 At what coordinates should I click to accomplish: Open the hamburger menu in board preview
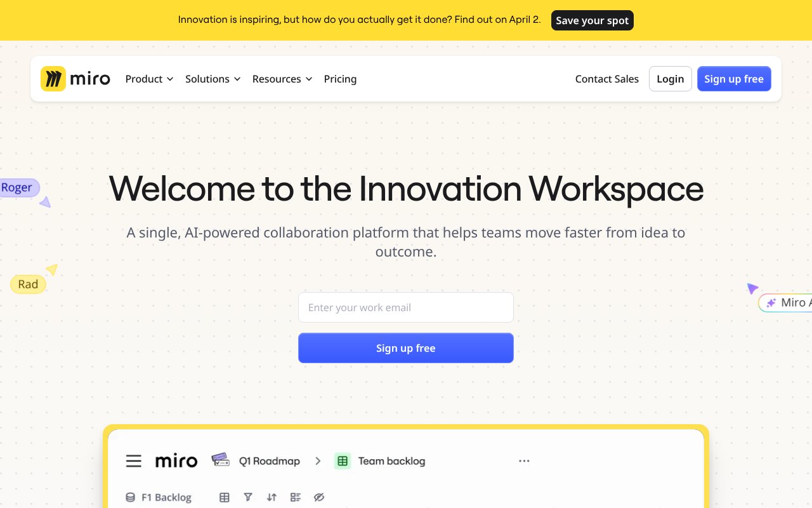pos(134,461)
